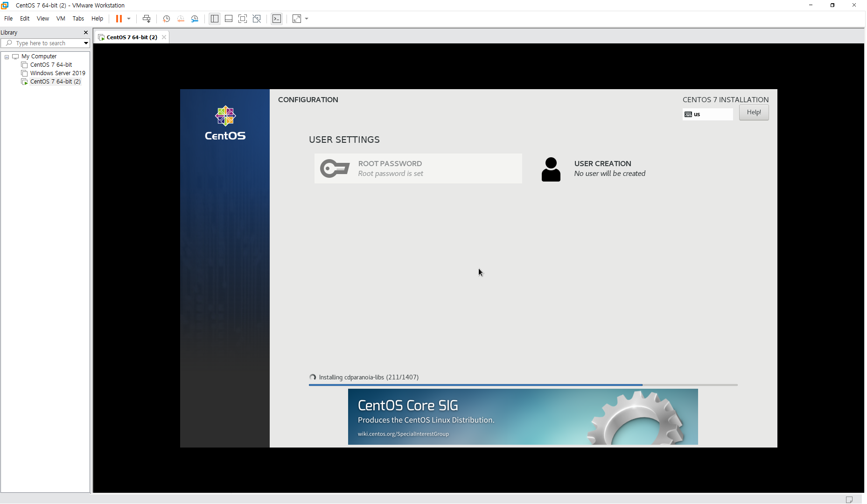
Task: Toggle Unity mode icon
Action: tap(257, 19)
